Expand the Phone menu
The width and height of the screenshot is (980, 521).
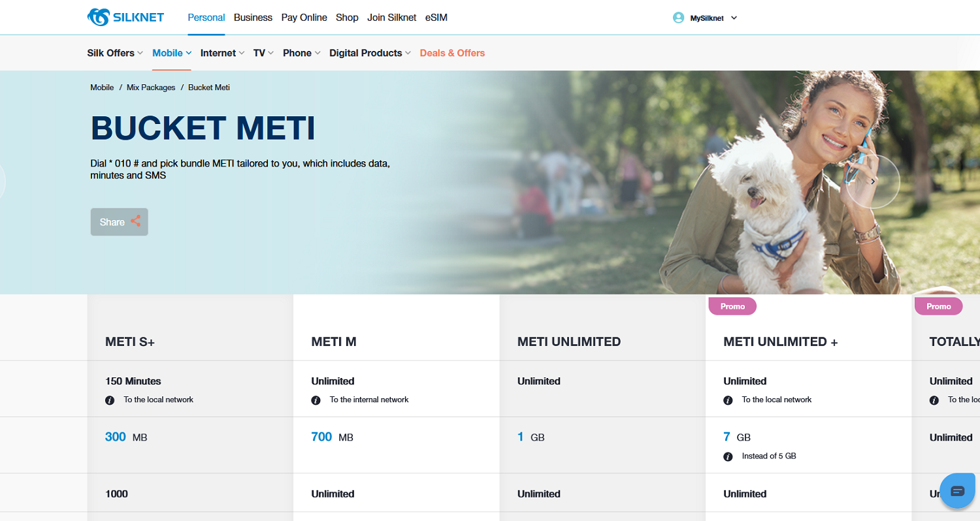coord(301,53)
